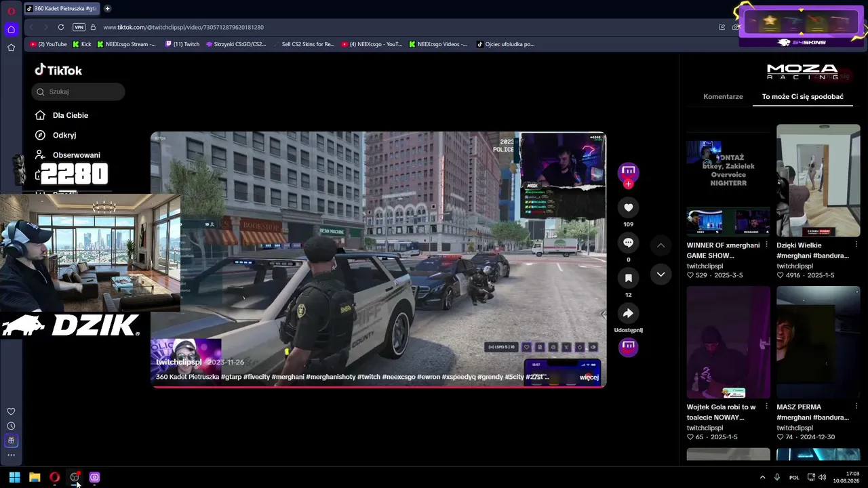
Task: Like the video with the heart
Action: (628, 207)
